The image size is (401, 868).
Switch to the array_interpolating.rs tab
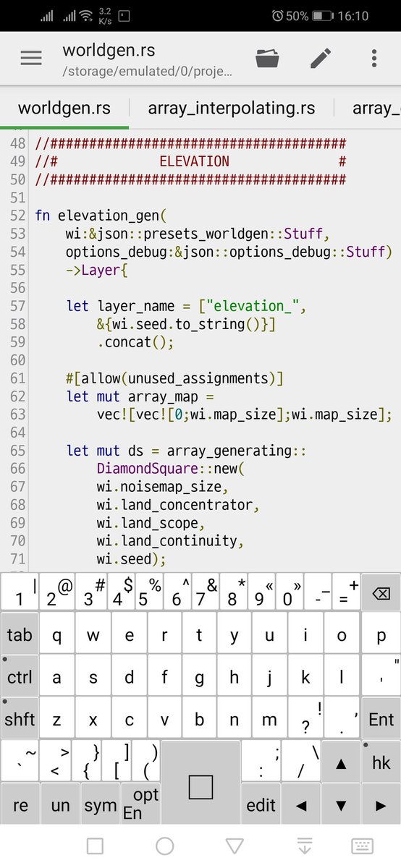232,109
